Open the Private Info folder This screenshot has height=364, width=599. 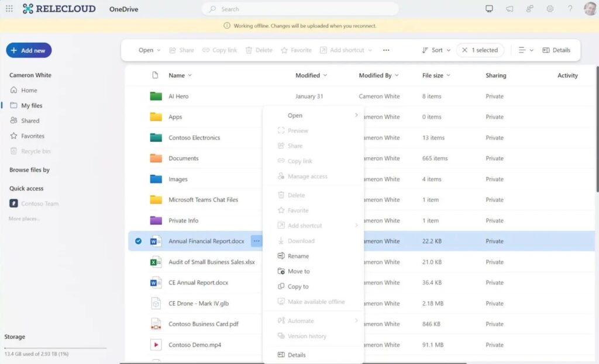[183, 220]
